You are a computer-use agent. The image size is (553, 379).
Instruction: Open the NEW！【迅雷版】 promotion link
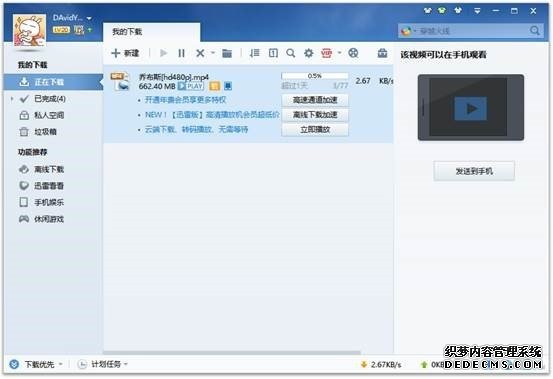212,115
